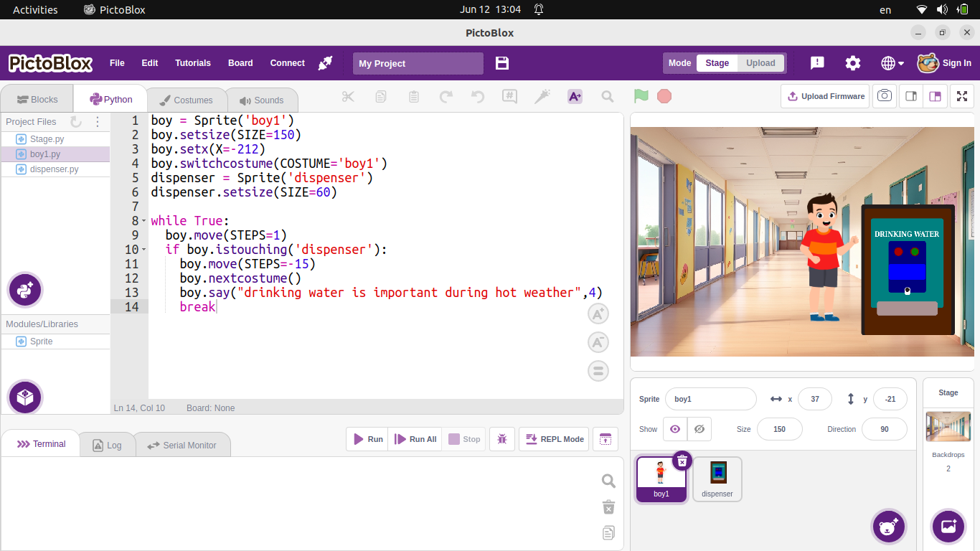Click the stage screenshot camera icon

[x=885, y=96]
